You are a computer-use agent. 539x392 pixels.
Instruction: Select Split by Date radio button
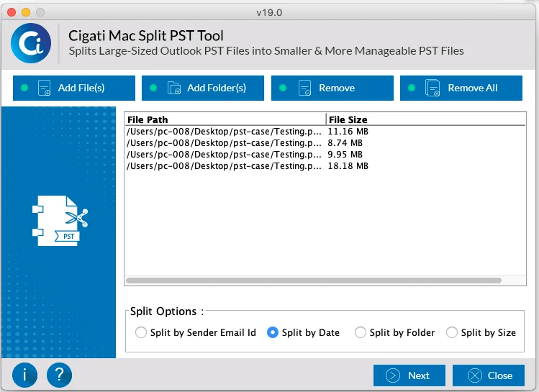tap(273, 332)
